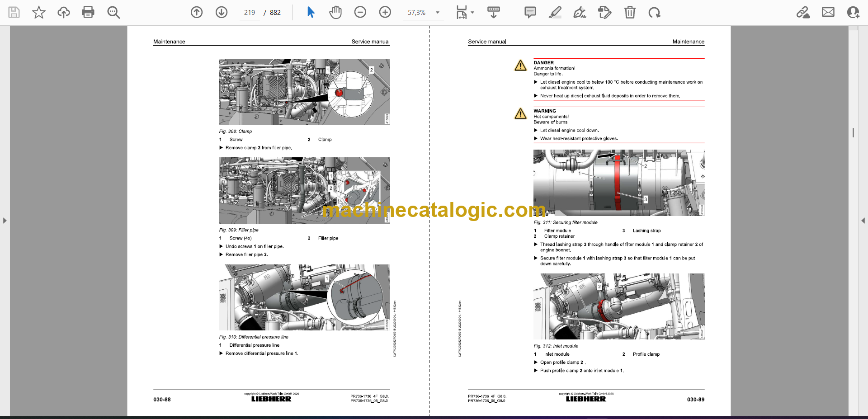868x419 pixels.
Task: Click the right page 'Service manual' header
Action: 487,42
